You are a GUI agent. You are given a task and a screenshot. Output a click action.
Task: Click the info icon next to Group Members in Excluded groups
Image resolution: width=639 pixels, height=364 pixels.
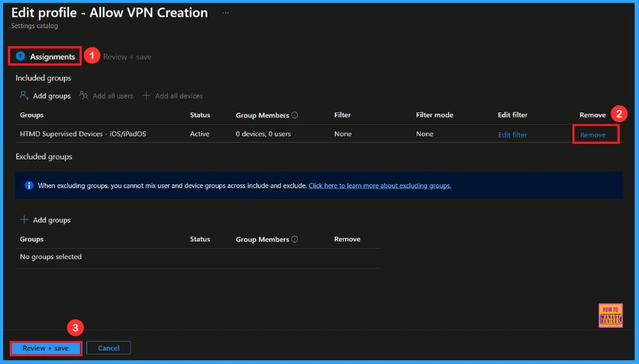coord(295,239)
